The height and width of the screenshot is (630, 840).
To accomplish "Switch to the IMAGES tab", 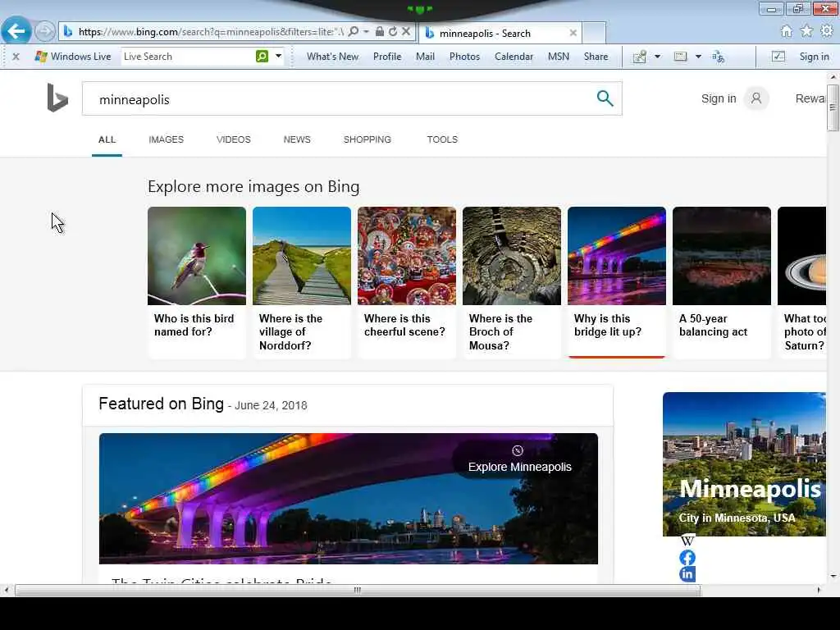I will pos(166,139).
